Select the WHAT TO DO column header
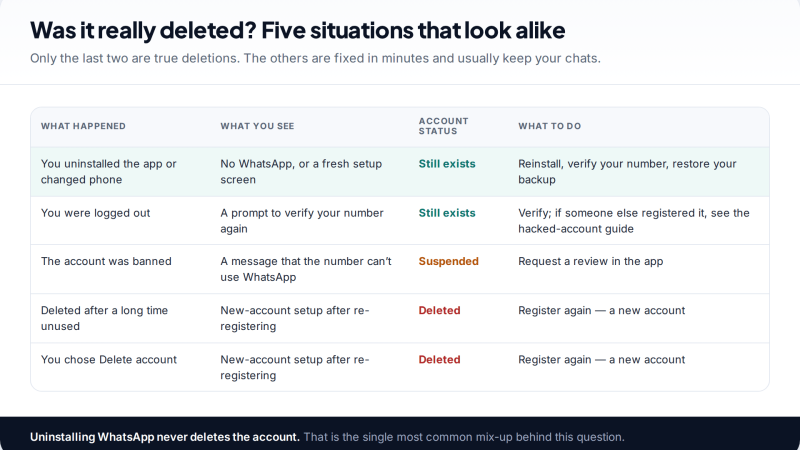 (x=549, y=126)
